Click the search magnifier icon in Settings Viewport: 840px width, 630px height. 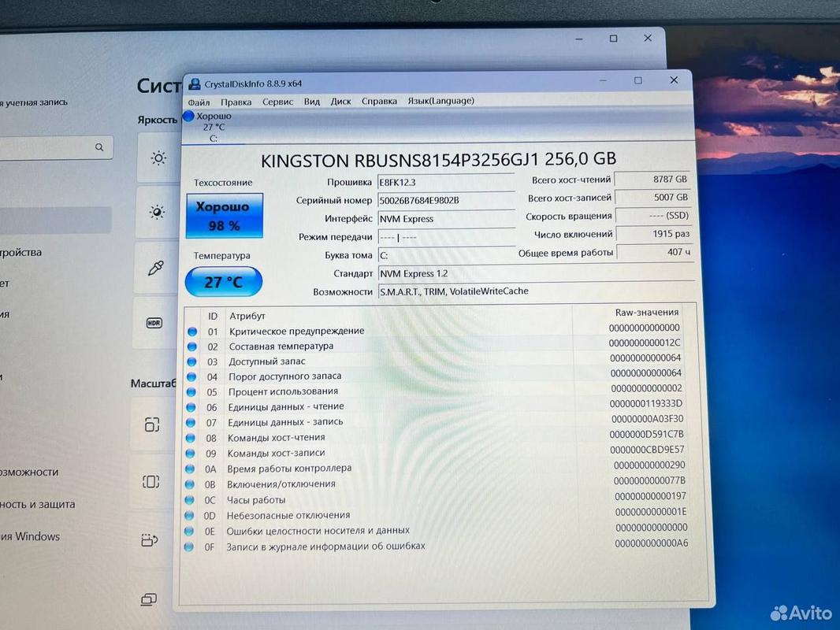(99, 147)
